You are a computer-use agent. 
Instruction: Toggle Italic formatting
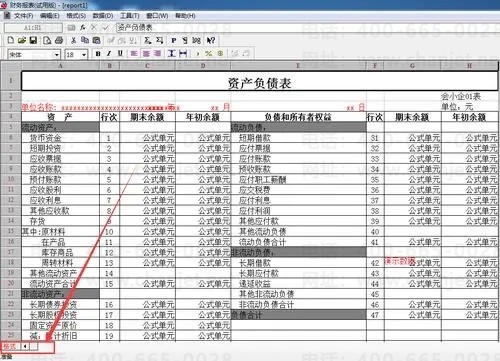tap(109, 53)
